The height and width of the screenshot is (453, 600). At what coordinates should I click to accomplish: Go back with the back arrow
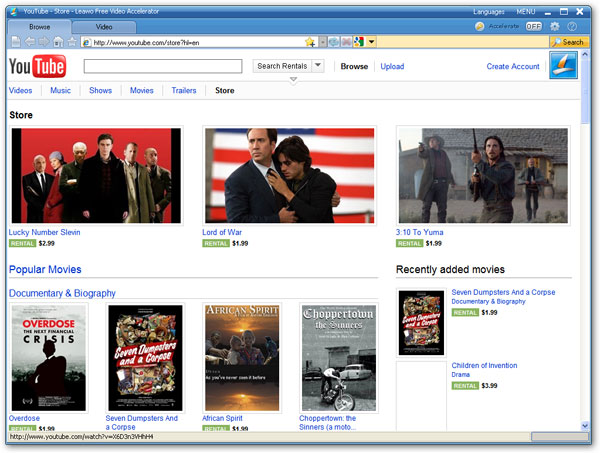pos(30,42)
